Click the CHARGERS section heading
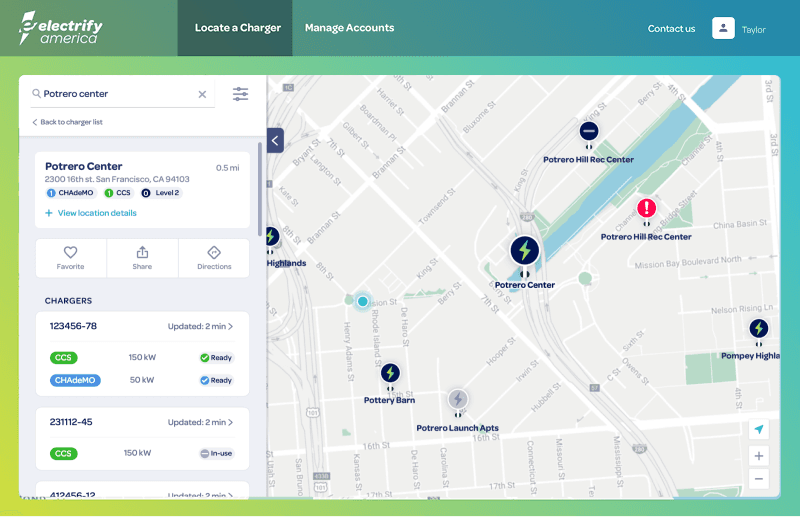Image resolution: width=801 pixels, height=517 pixels. coord(68,301)
